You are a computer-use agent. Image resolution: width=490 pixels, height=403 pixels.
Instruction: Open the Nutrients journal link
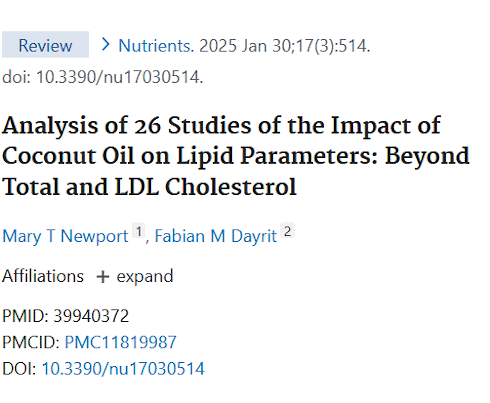[156, 46]
